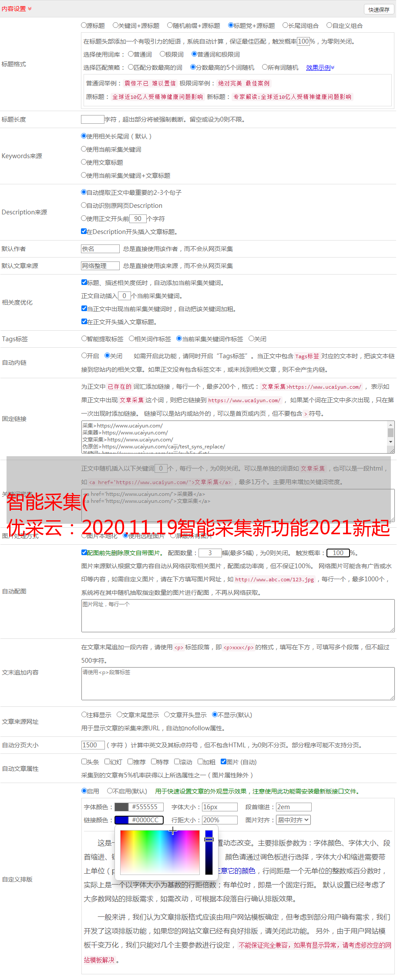Toggle auto bold keyword in body checkbox
Viewport: 397px width, 980px height.
point(84,309)
